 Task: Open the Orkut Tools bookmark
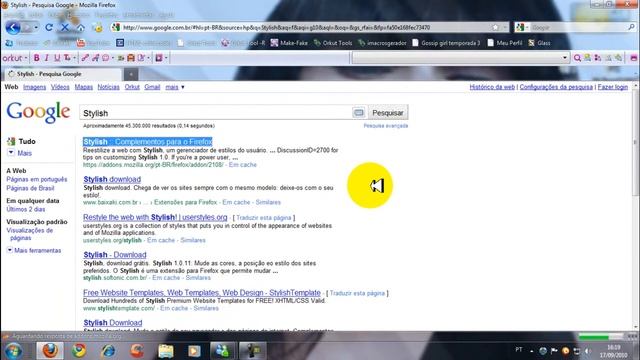(332, 43)
